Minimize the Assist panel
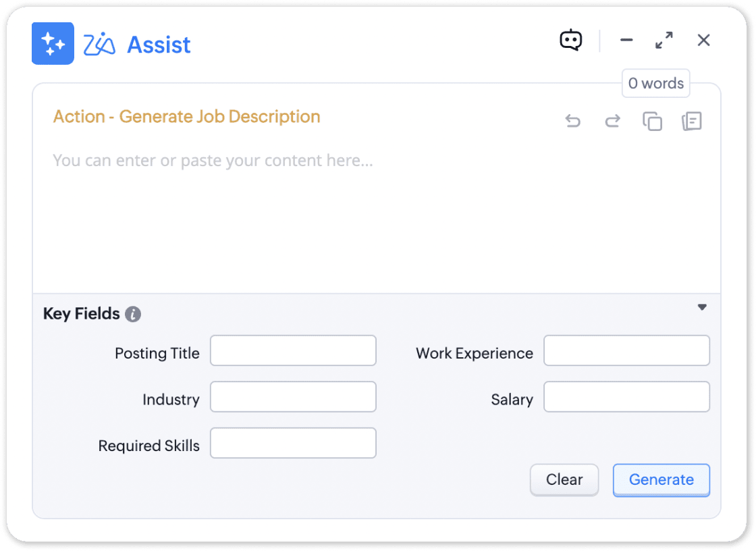The image size is (756, 551). point(626,40)
